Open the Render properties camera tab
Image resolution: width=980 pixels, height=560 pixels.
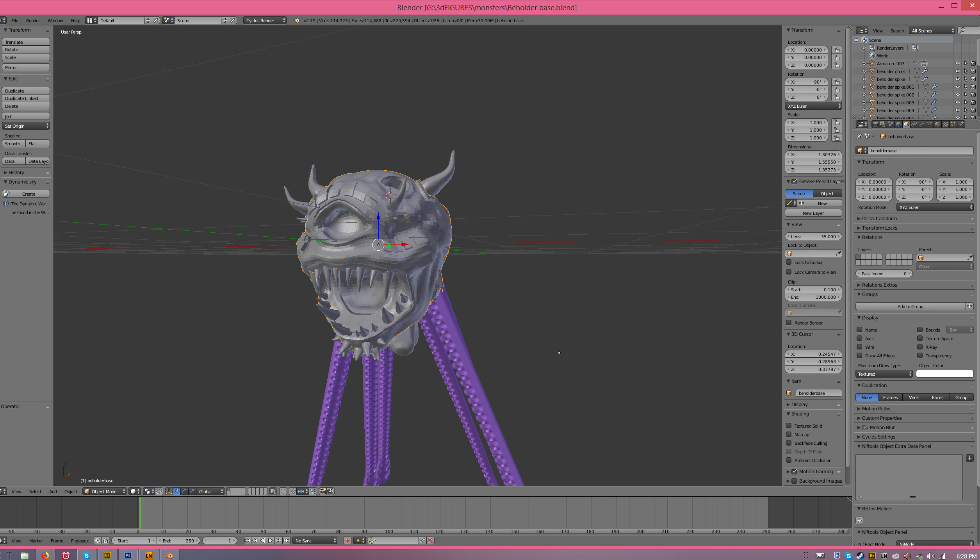point(875,124)
